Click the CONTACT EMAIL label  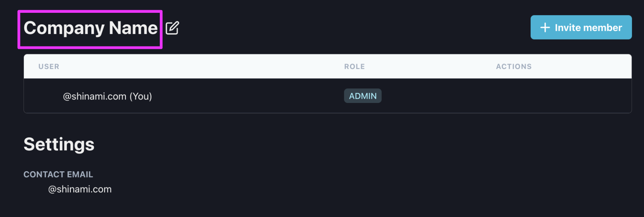(x=58, y=174)
